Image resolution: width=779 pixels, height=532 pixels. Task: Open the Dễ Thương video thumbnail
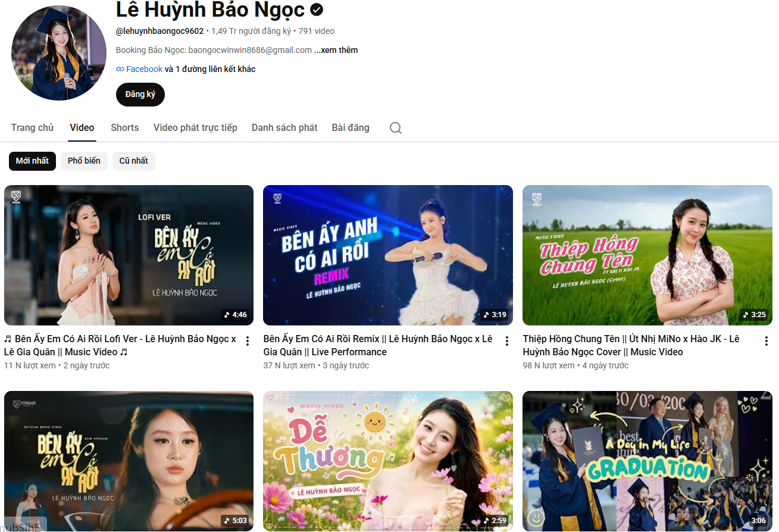388,461
